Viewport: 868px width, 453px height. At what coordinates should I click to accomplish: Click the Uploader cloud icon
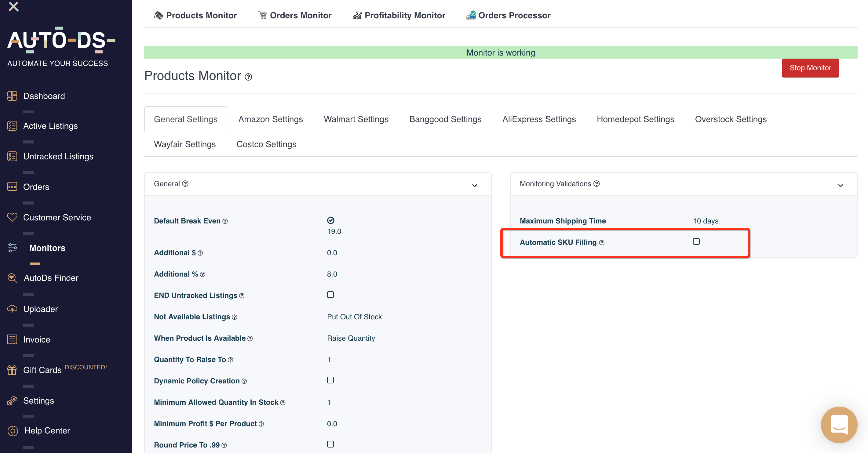click(x=12, y=309)
